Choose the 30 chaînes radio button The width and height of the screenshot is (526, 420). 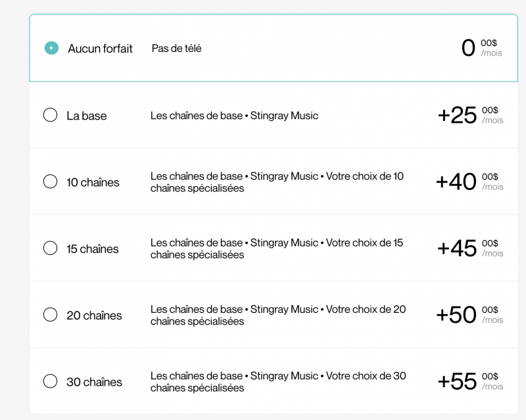click(x=50, y=381)
